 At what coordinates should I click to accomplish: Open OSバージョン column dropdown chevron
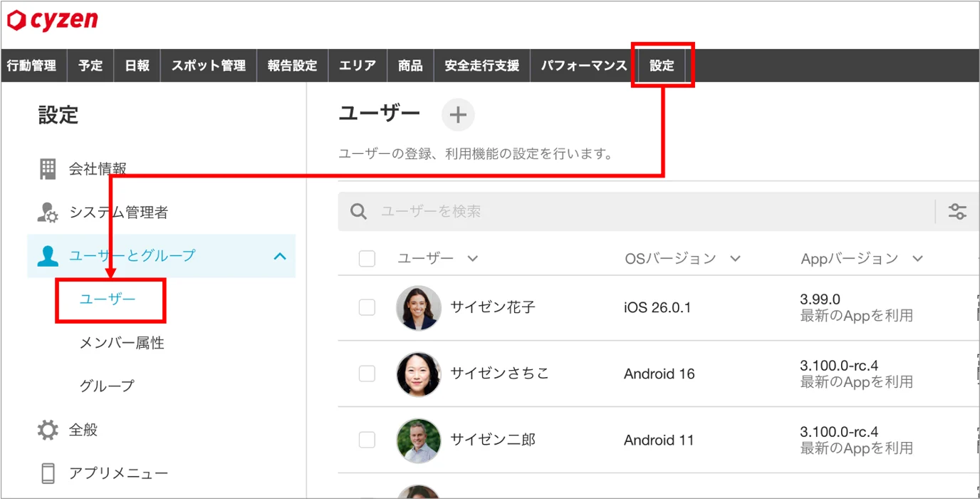[x=736, y=259]
